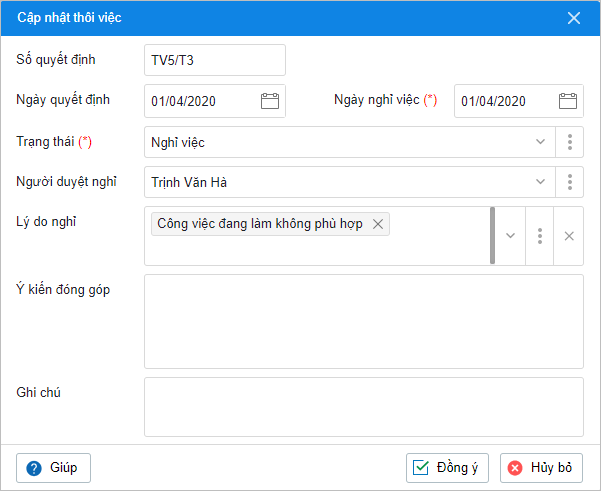The width and height of the screenshot is (601, 491).
Task: Open help with the Giúp button
Action: 54,468
